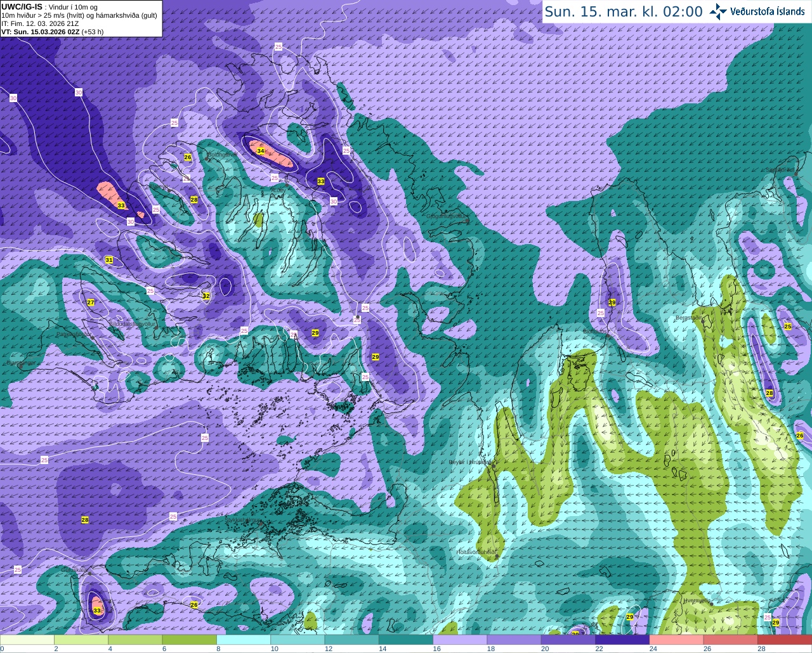Pick the 4–6 m/s legend swatch
Screen dimensions: 812x653
135,640
